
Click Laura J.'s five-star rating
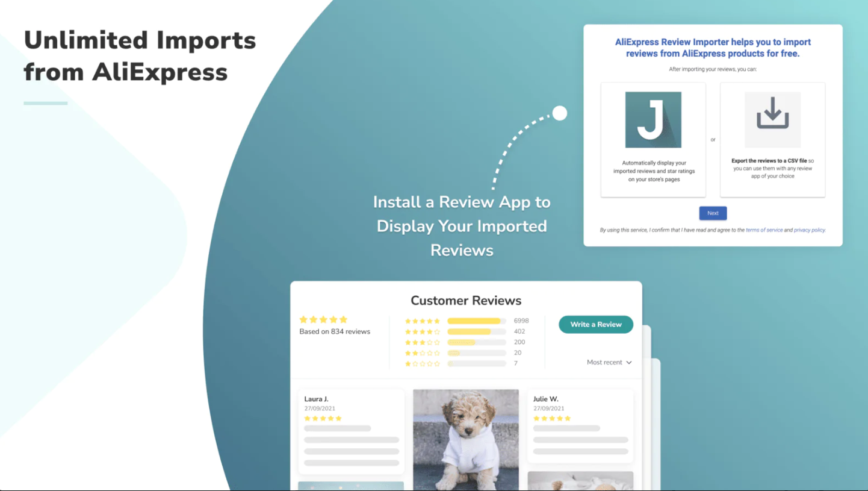(x=323, y=418)
